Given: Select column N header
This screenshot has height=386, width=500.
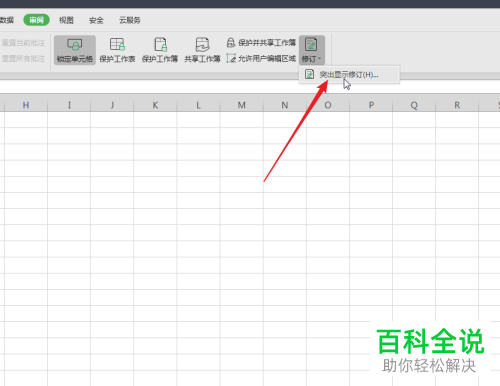Looking at the screenshot, I should [285, 105].
